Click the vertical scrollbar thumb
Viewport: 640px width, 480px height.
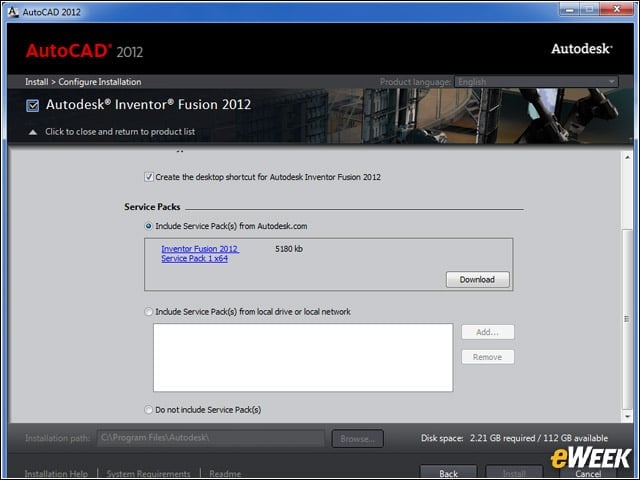point(627,318)
